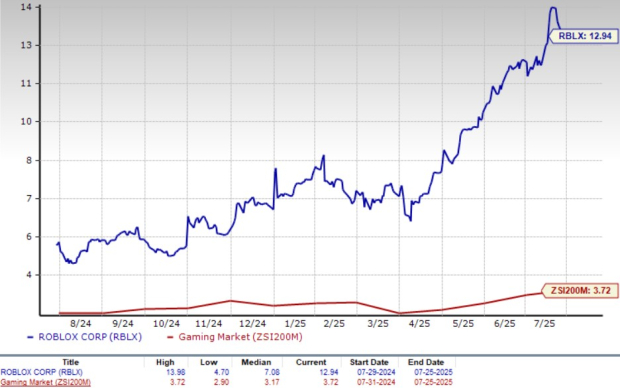Click the 7/25 x-axis label

[x=544, y=324]
